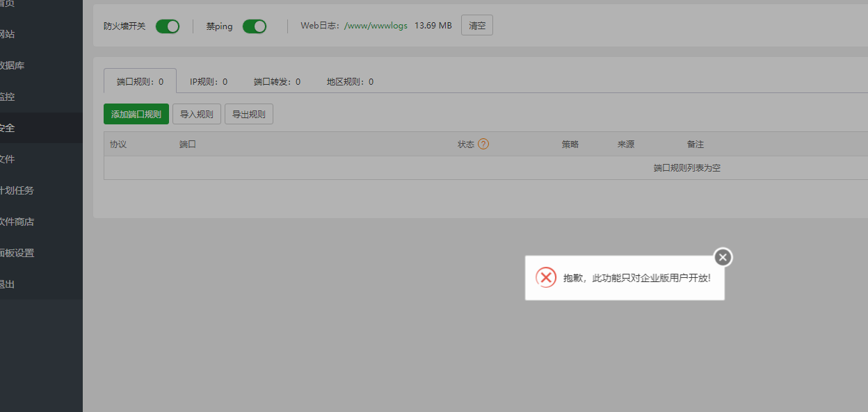Open the 地区规则 rules tab
Screen dimensions: 868x412
351,81
